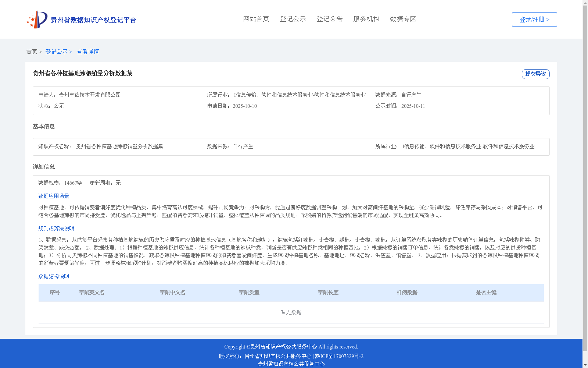Click 字段英文名 column header
588x368 pixels.
[x=92, y=293]
